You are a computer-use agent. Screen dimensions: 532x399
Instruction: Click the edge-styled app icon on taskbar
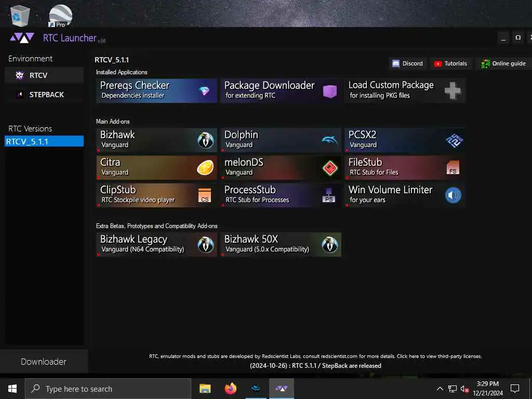[256, 389]
